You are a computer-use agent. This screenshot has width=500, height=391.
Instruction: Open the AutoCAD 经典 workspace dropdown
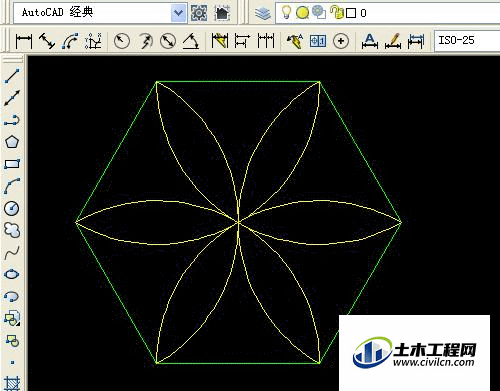tap(179, 13)
